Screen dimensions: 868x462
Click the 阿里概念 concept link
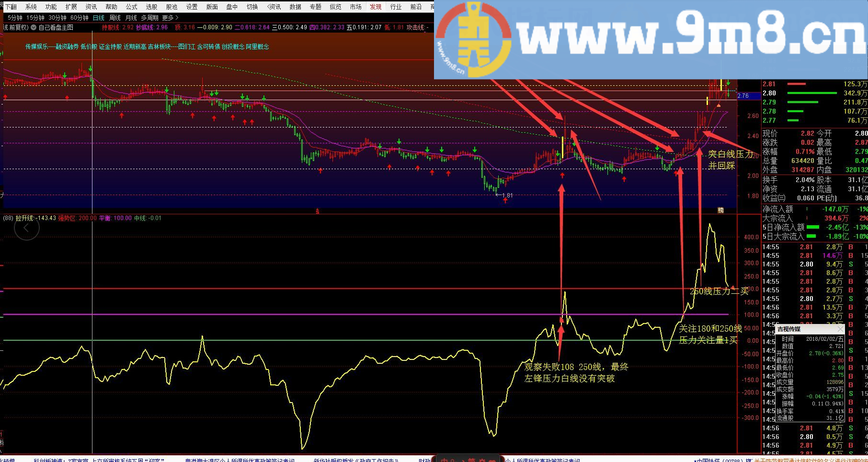(258, 46)
